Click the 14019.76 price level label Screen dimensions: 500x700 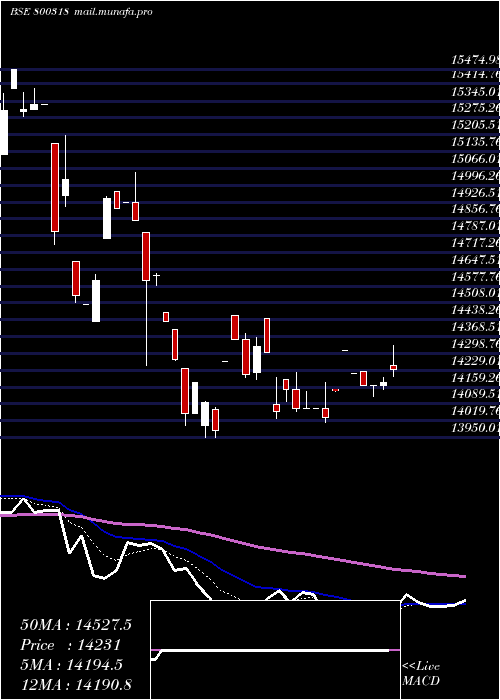click(475, 411)
